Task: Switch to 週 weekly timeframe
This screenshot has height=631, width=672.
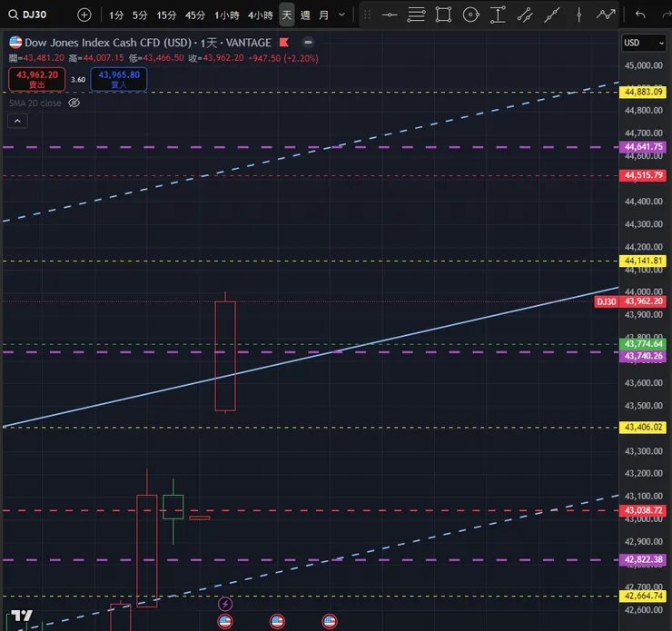Action: pos(305,15)
